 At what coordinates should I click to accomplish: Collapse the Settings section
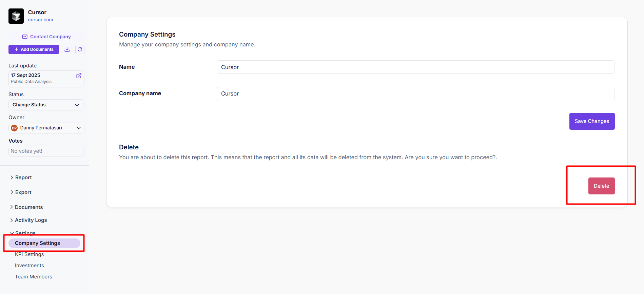(x=25, y=233)
